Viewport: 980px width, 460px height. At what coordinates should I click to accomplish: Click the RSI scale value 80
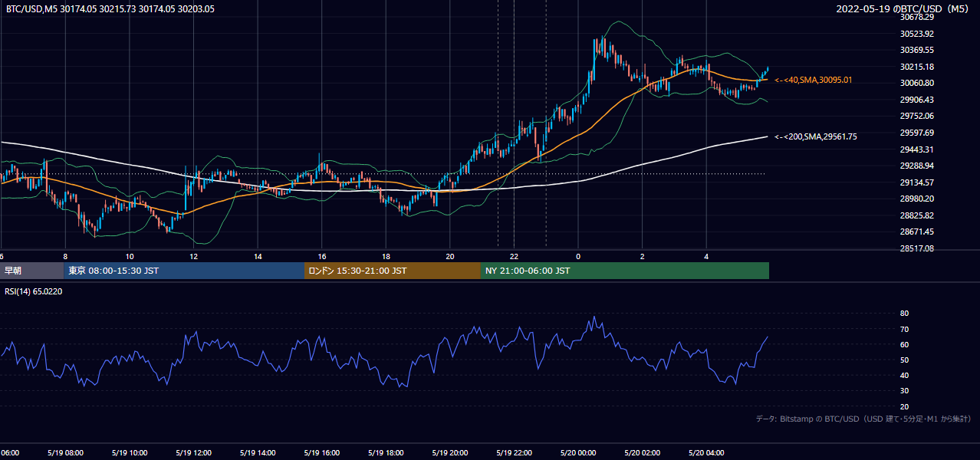pos(904,314)
